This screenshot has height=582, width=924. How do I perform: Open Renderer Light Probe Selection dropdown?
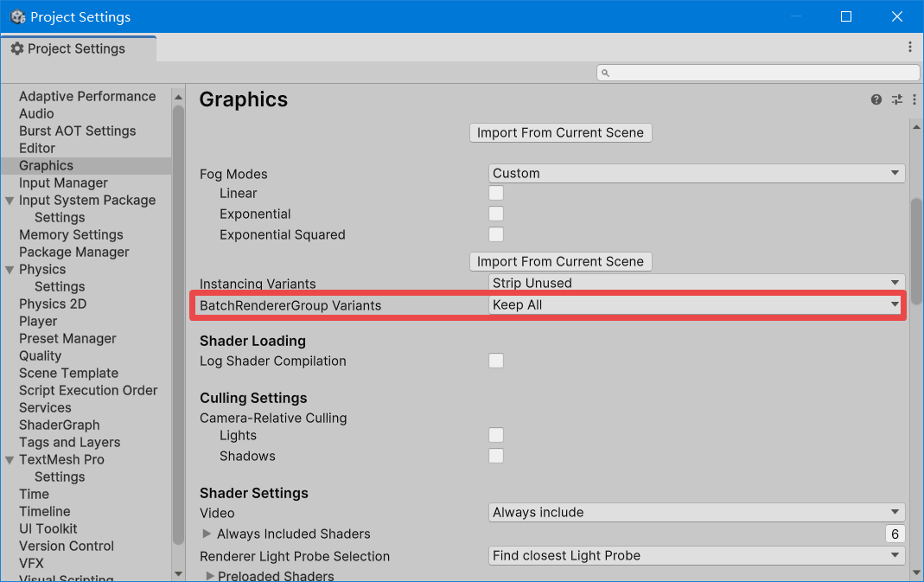coord(697,555)
